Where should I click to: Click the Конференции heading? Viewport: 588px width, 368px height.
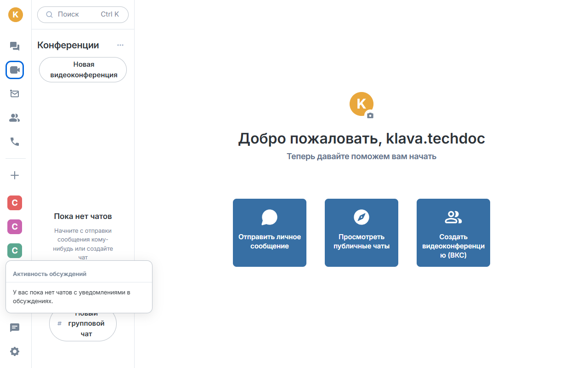point(68,45)
